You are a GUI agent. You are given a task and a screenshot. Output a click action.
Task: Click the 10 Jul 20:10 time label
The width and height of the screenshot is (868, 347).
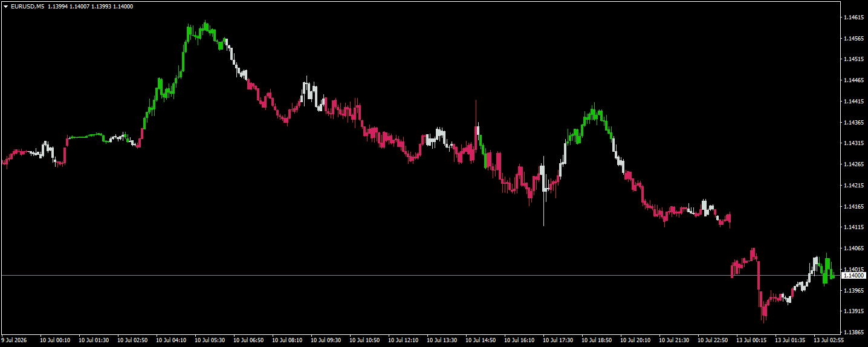(x=635, y=340)
